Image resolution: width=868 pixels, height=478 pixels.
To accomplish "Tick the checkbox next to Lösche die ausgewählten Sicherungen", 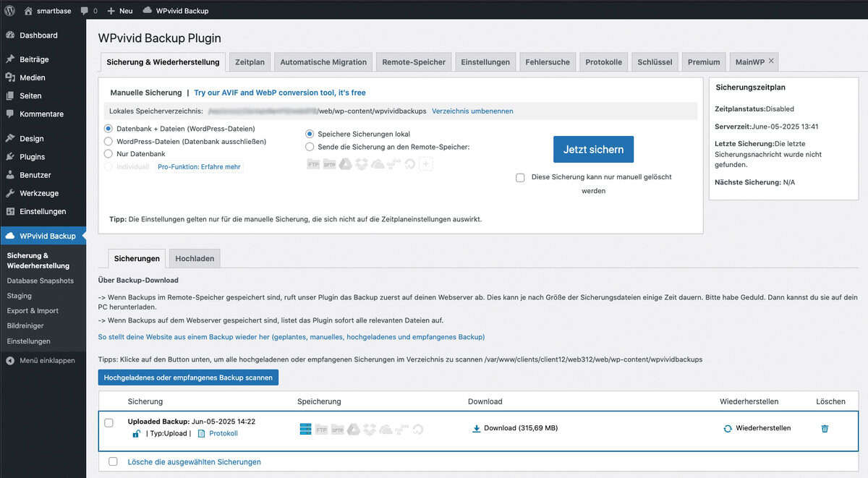I will pos(113,461).
